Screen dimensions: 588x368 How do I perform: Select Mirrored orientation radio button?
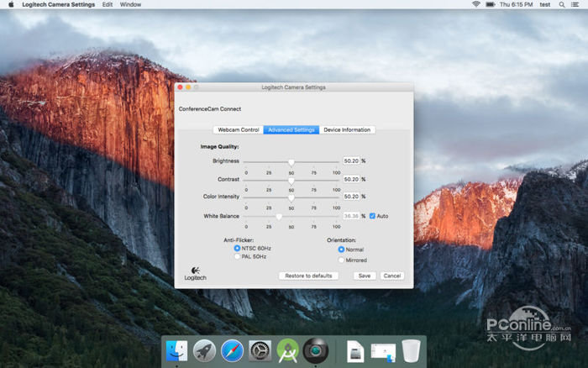(341, 260)
